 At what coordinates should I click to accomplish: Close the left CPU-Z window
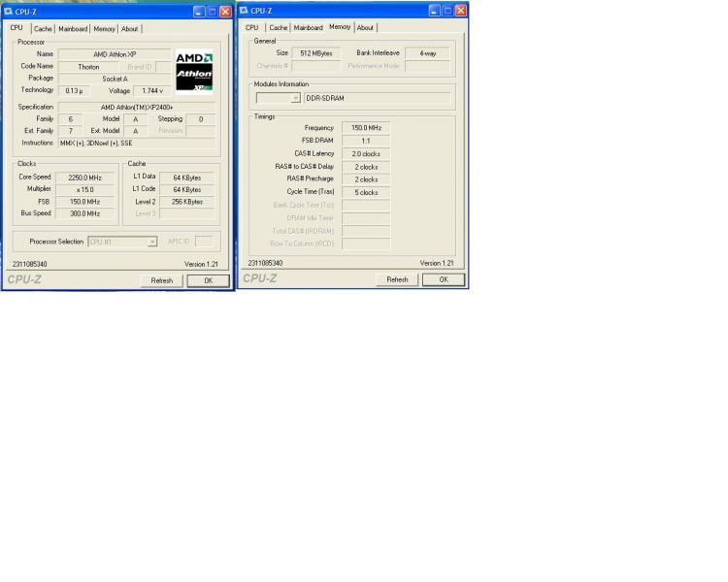click(x=225, y=12)
